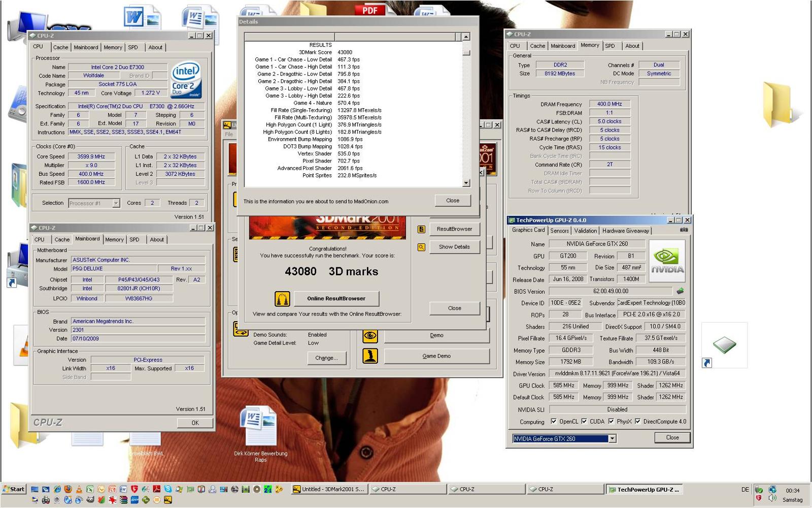Launch VLC media player from quick launch

coord(79,489)
